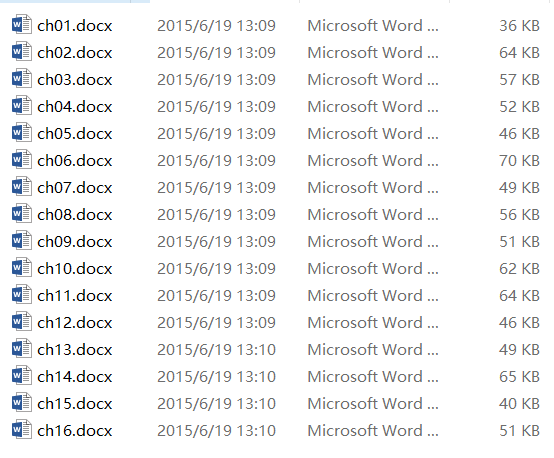The image size is (554, 458).
Task: Click the ch15.docx file name
Action: click(75, 404)
